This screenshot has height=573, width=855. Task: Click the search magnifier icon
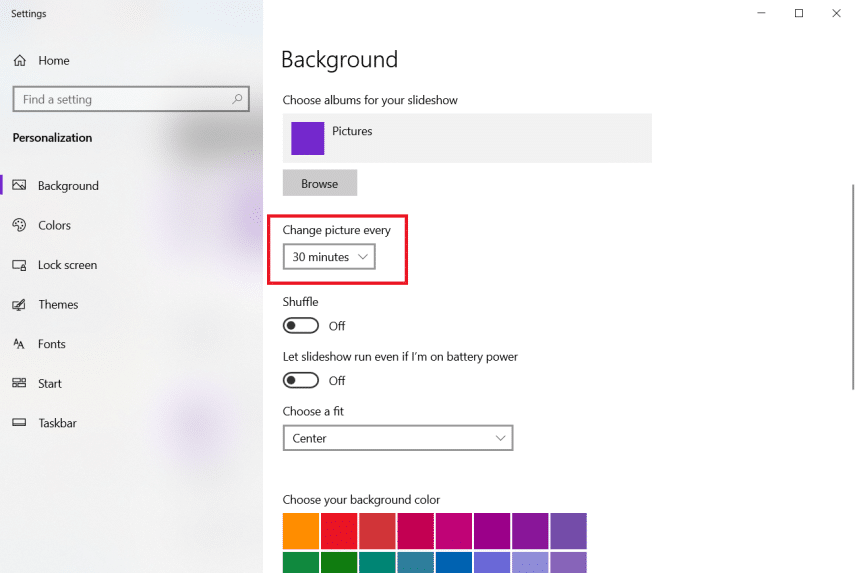[237, 99]
